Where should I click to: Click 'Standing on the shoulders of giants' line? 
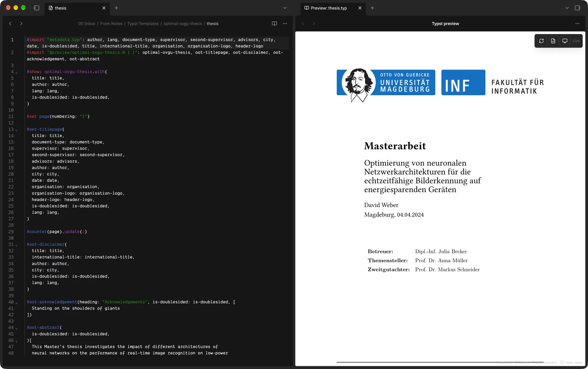click(x=76, y=309)
